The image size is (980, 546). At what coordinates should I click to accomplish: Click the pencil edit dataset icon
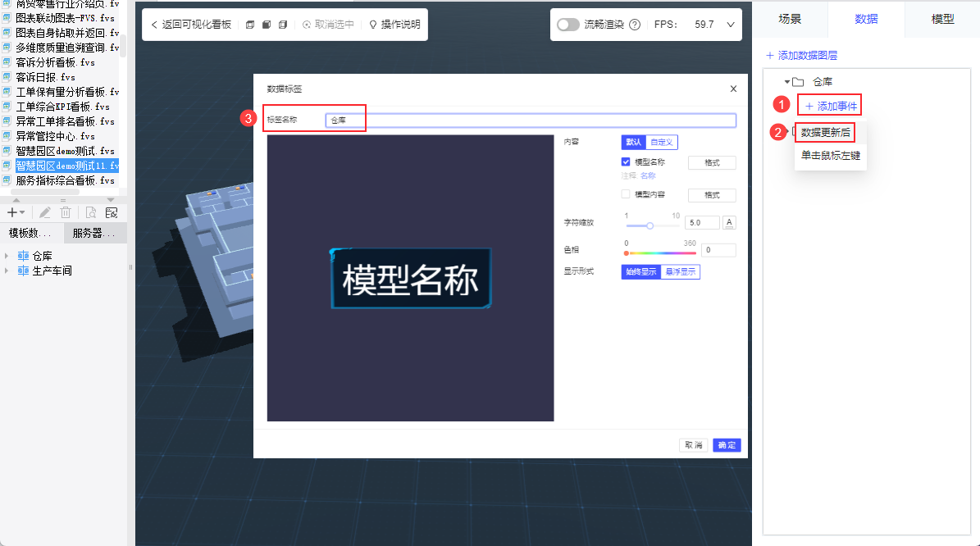click(44, 212)
